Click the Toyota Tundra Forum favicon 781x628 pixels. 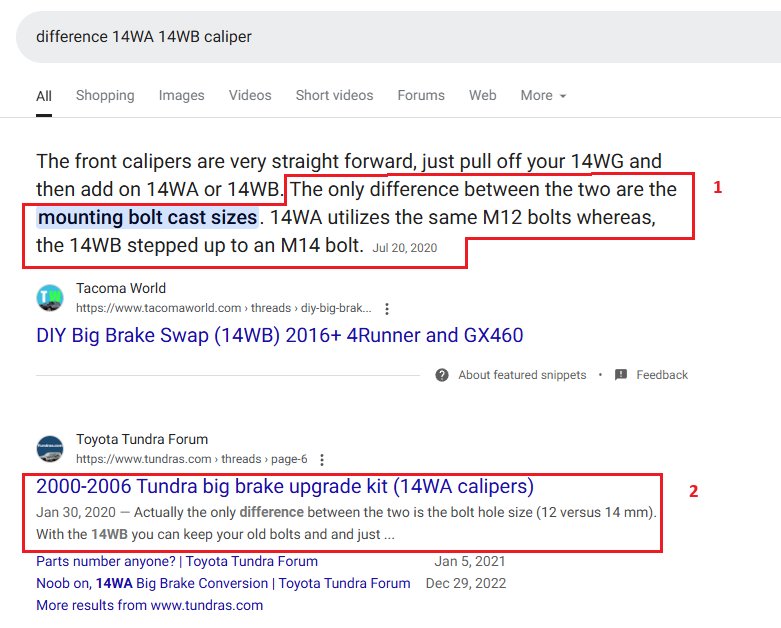tap(50, 449)
